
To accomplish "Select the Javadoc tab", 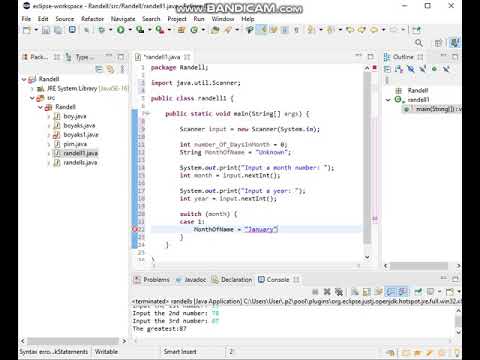I will pos(191,280).
